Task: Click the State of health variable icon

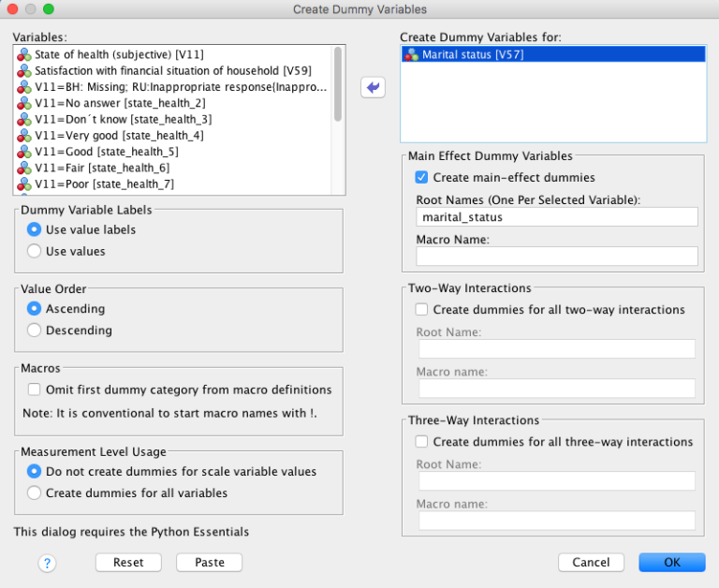Action: pyautogui.click(x=23, y=55)
